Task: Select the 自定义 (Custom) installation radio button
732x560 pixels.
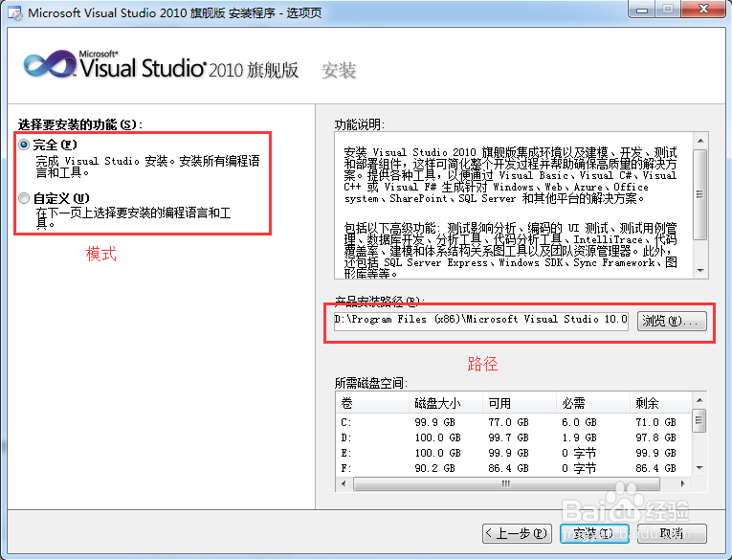Action: click(24, 198)
